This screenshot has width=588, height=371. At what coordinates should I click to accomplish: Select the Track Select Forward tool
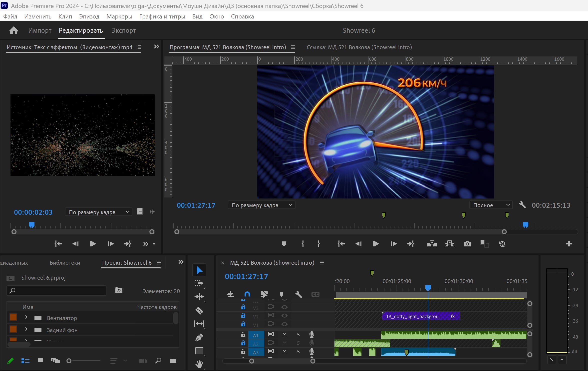[199, 283]
